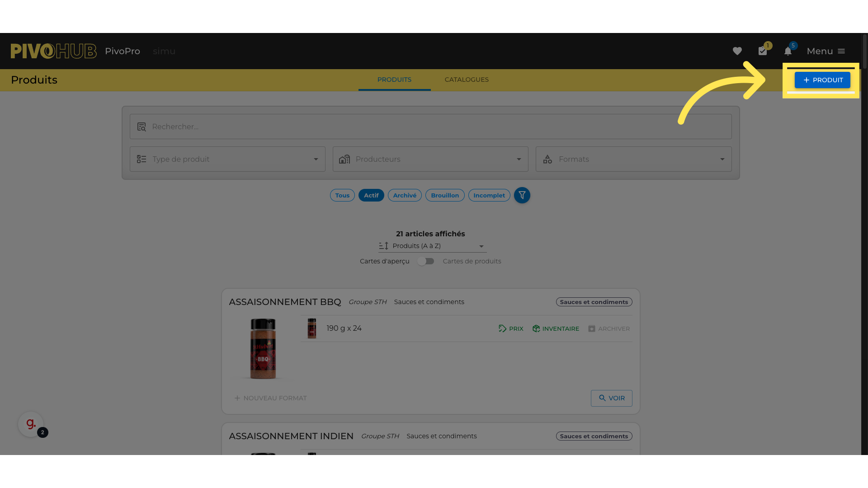Viewport: 868px width, 488px height.
Task: Select the Archivé status filter chip
Action: point(404,195)
